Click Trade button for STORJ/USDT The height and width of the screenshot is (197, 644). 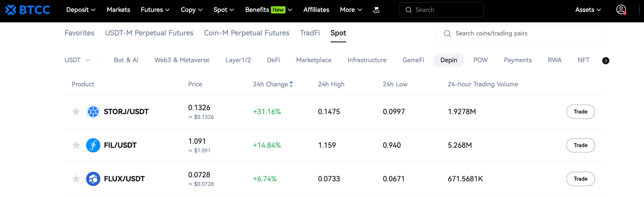580,112
